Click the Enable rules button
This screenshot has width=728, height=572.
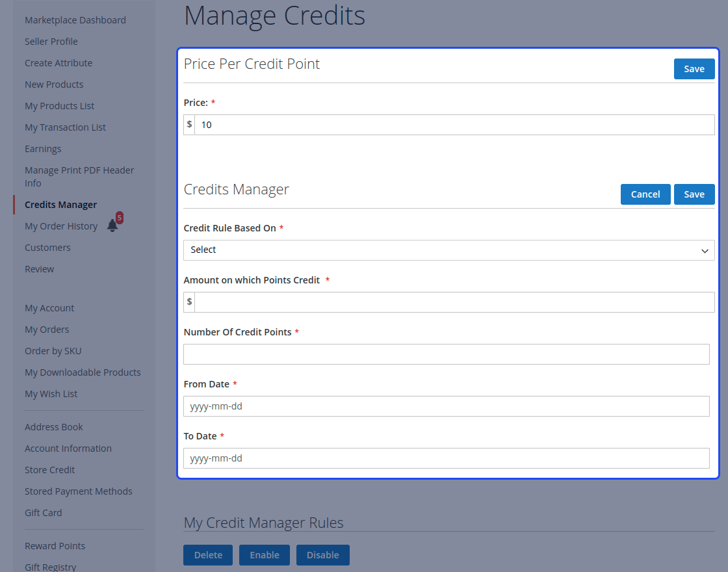tap(265, 555)
